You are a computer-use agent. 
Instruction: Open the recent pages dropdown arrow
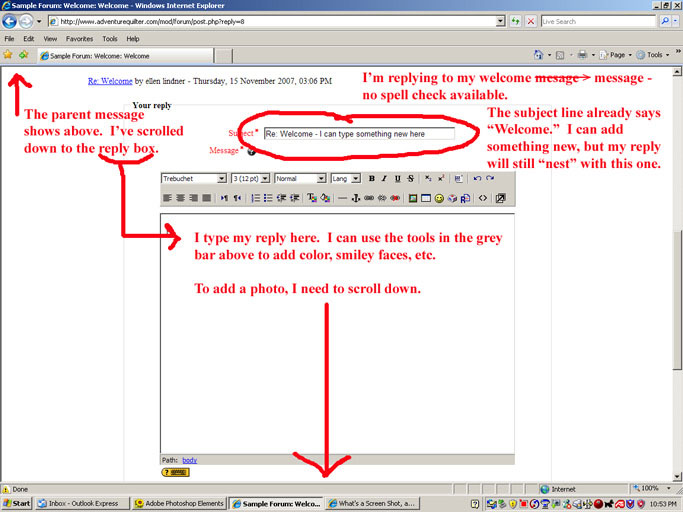tap(39, 21)
